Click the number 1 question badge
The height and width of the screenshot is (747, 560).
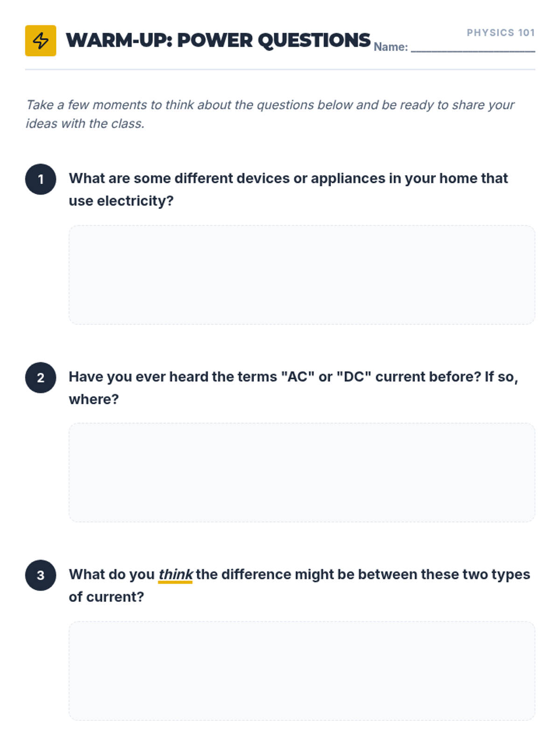[41, 179]
